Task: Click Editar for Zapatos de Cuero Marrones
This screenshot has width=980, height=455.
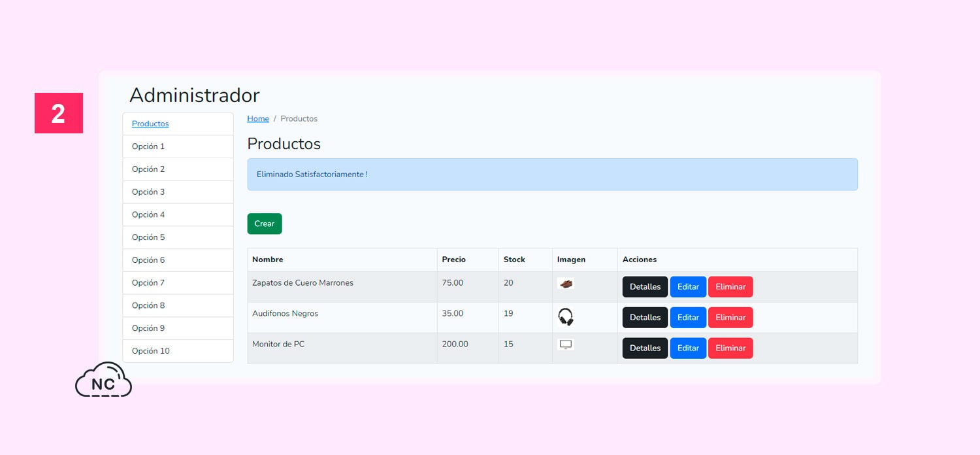Action: click(688, 286)
